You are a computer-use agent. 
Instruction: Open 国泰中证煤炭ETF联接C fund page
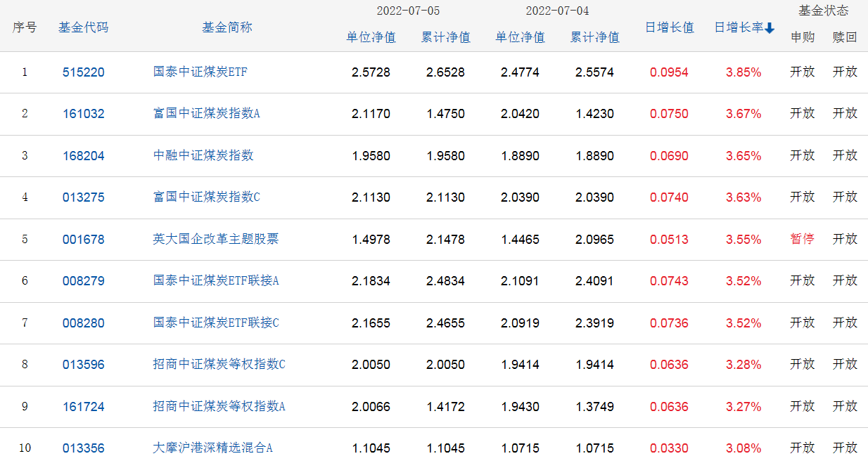216,323
